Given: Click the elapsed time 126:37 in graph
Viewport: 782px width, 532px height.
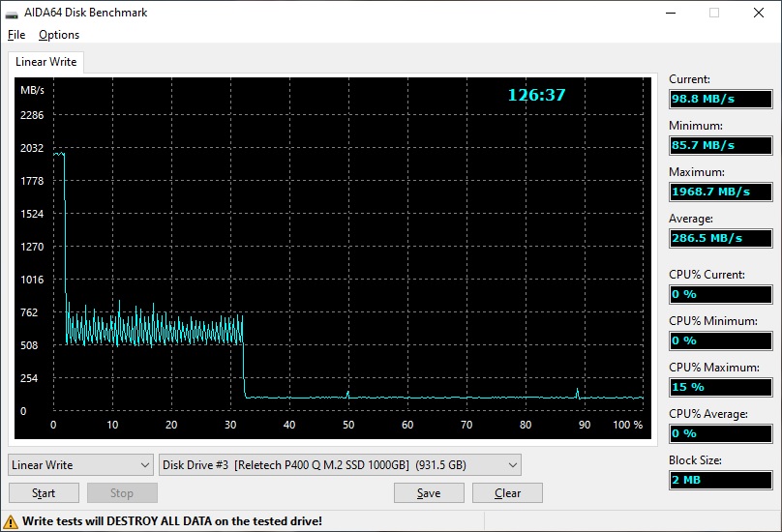Looking at the screenshot, I should [536, 95].
